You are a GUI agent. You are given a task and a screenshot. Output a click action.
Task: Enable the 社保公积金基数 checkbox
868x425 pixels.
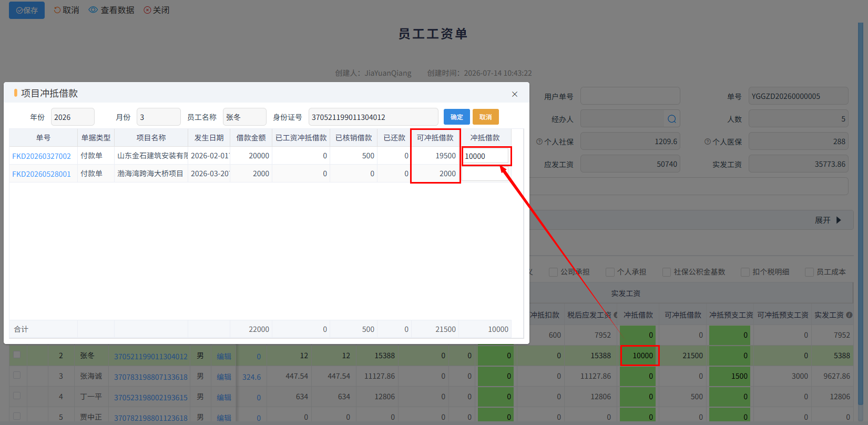pyautogui.click(x=667, y=272)
